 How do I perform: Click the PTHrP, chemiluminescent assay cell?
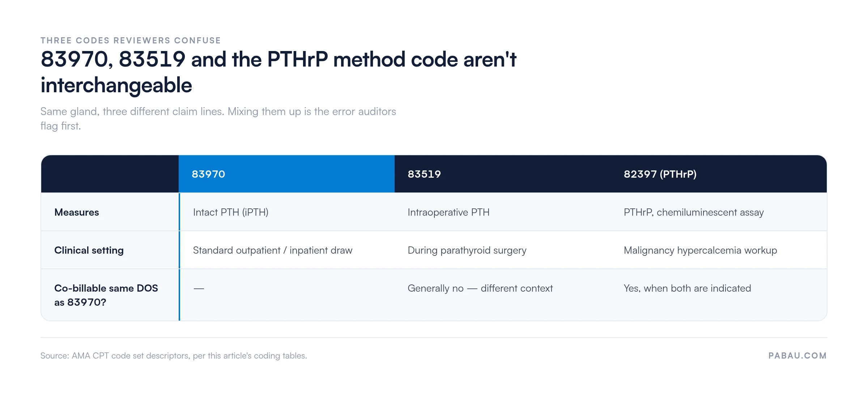tap(694, 212)
